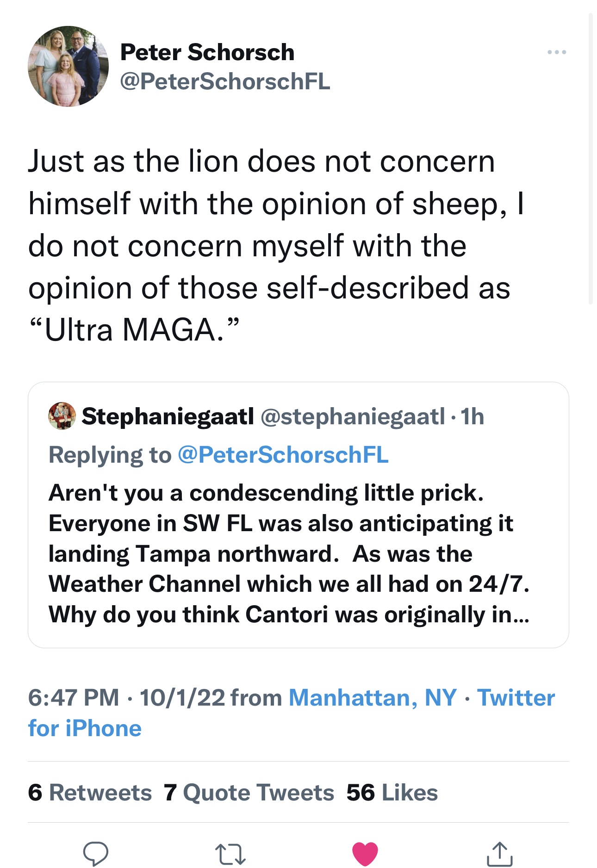Open Stephaniegaatl's small avatar
Viewport: 597px width, 868px height.
click(62, 416)
